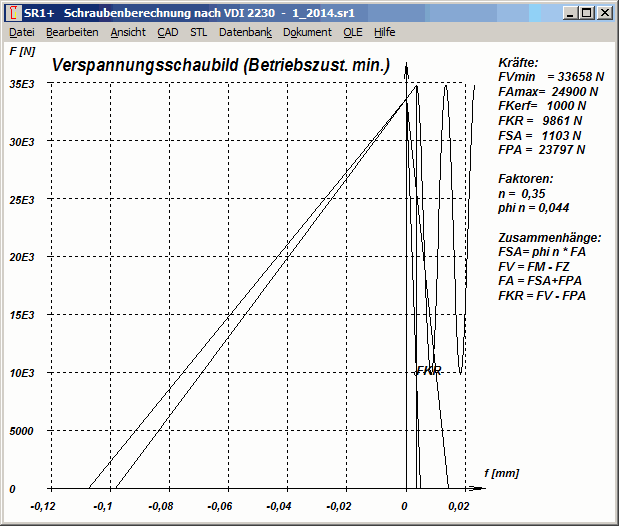Open the Datenbank menu

coord(245,32)
